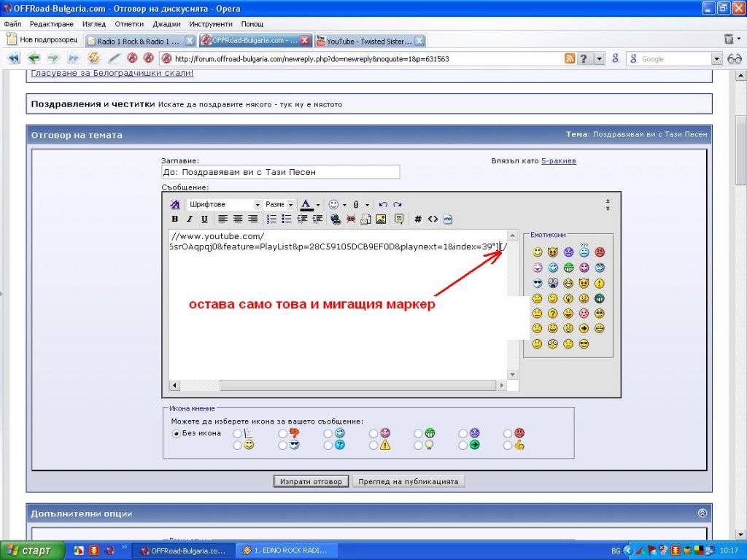747x560 pixels.
Task: Undo last edit in editor
Action: coord(382,204)
